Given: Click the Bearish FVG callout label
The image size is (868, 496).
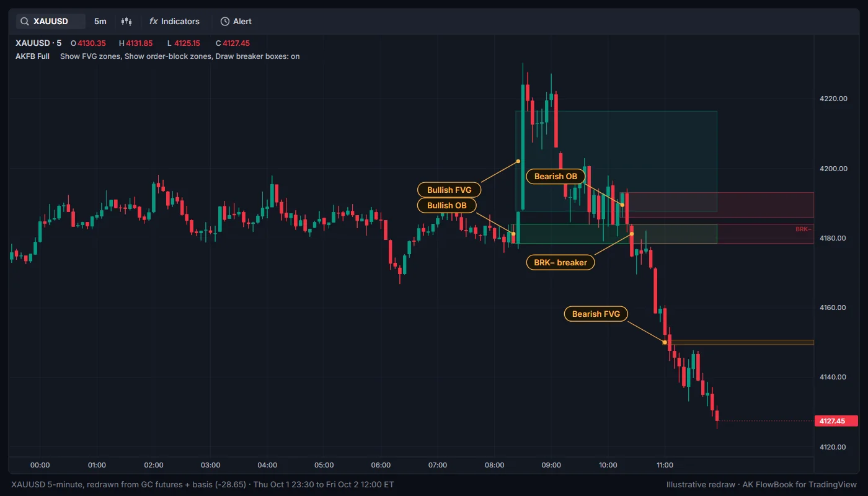Looking at the screenshot, I should (596, 314).
